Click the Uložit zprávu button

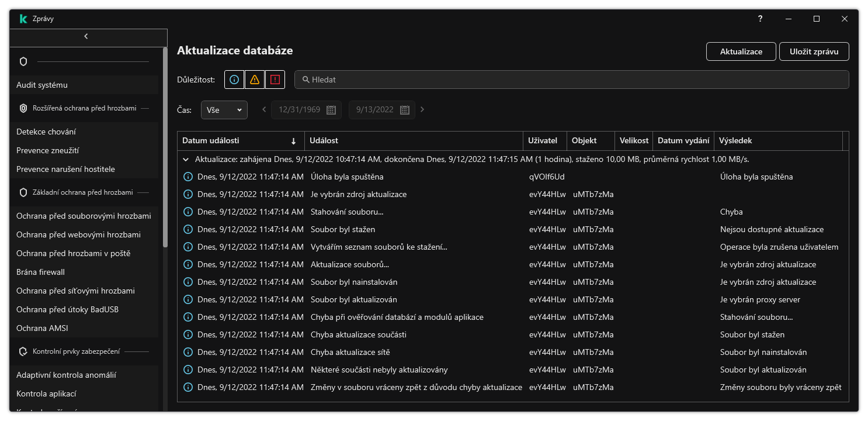pyautogui.click(x=814, y=51)
